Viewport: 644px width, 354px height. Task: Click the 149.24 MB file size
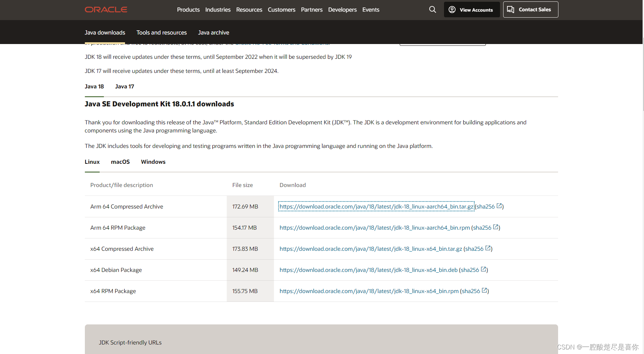click(x=245, y=270)
